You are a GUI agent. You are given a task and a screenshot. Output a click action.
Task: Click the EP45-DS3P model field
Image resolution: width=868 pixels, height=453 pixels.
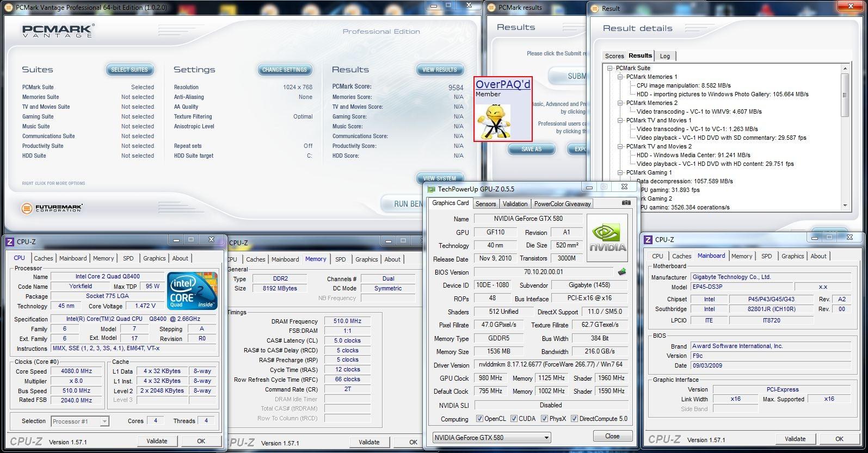[x=742, y=287]
